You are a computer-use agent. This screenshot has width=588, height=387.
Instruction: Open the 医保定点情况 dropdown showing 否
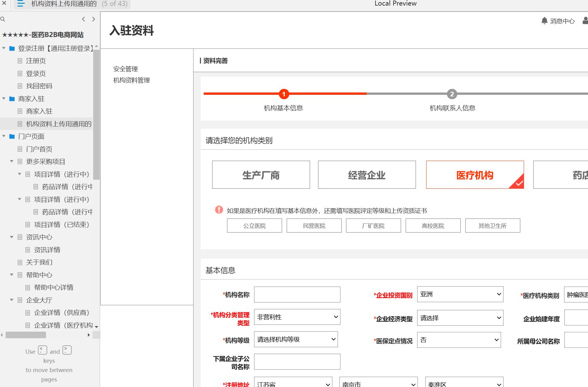coord(459,340)
